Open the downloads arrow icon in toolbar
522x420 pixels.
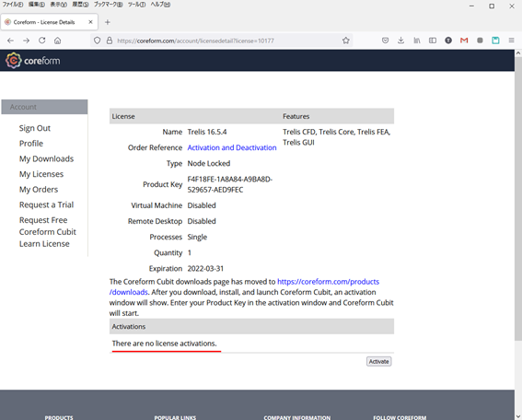(x=400, y=41)
